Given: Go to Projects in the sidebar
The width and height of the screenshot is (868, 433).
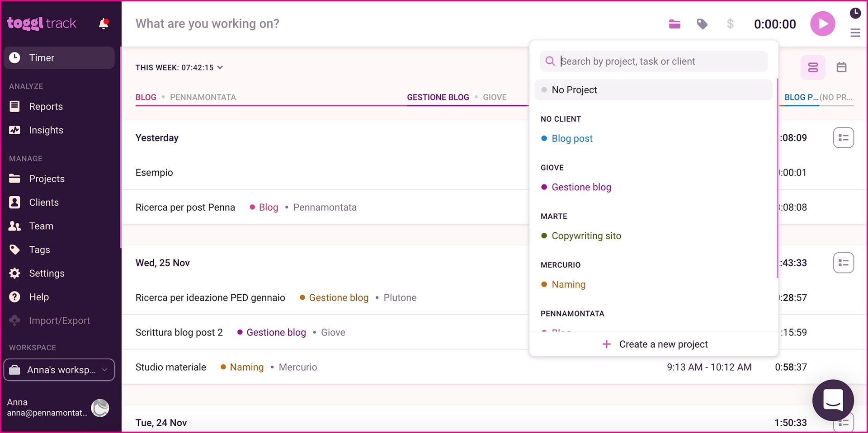Looking at the screenshot, I should [47, 179].
